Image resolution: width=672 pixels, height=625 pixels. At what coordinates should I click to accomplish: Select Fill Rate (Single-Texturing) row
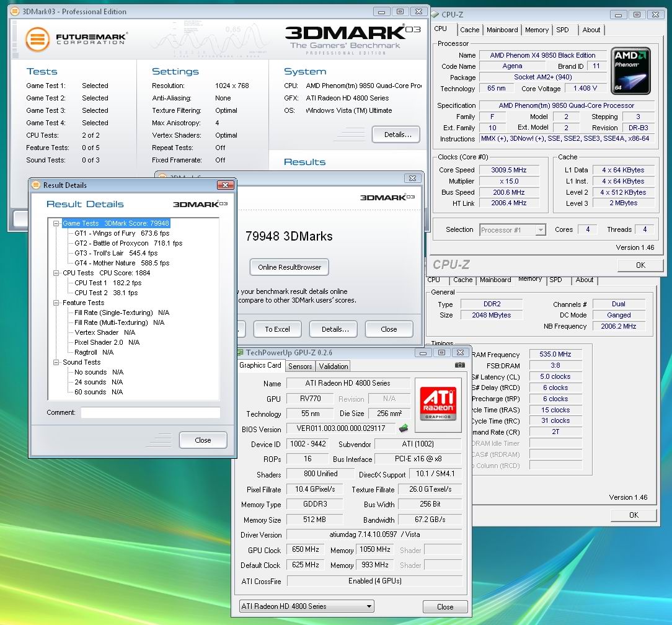[x=122, y=312]
